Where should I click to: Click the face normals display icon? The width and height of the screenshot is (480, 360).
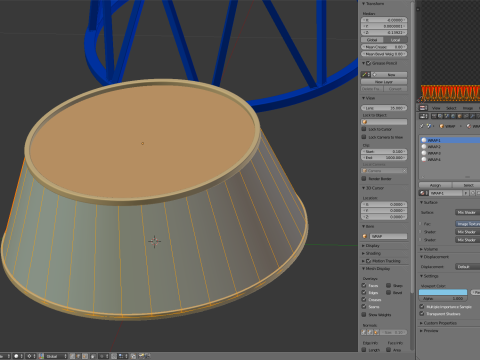(x=376, y=332)
